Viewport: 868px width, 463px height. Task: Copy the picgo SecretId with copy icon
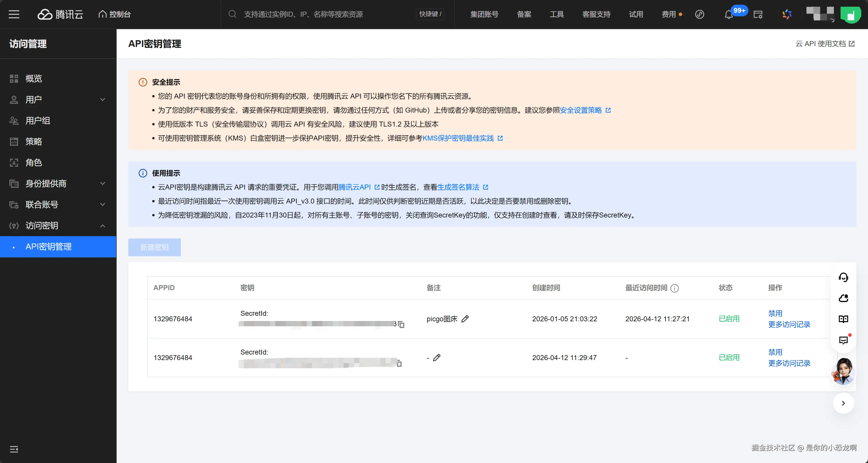(x=401, y=324)
